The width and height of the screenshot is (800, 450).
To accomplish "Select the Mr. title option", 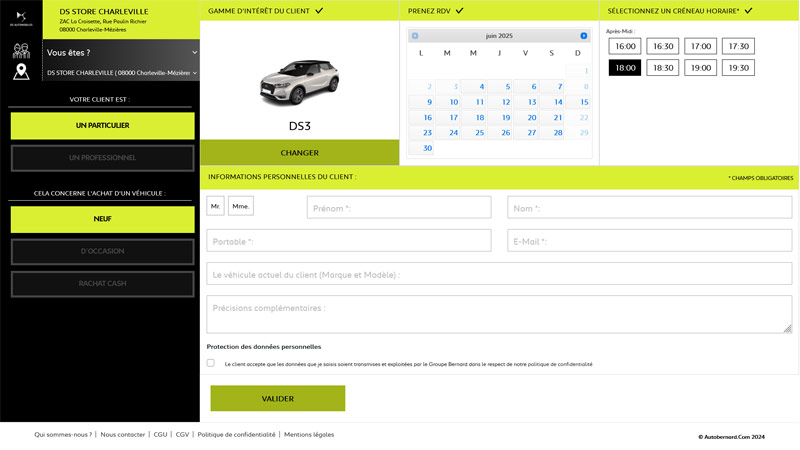I will (215, 206).
